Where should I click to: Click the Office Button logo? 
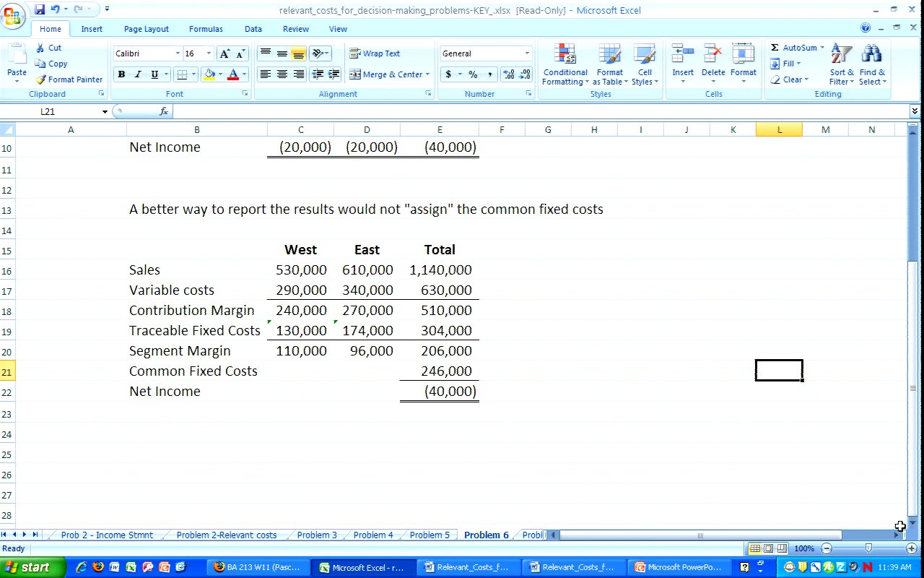[14, 16]
